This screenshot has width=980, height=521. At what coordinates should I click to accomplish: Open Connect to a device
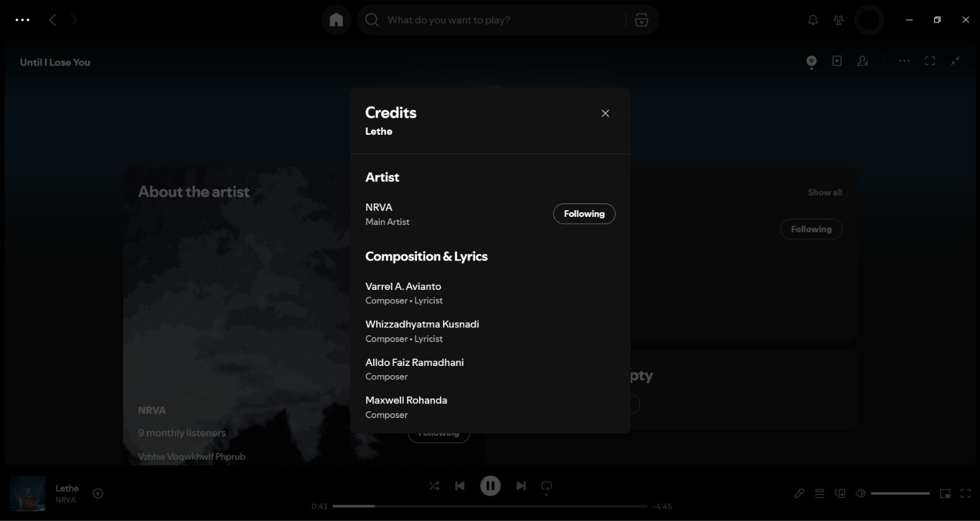840,493
